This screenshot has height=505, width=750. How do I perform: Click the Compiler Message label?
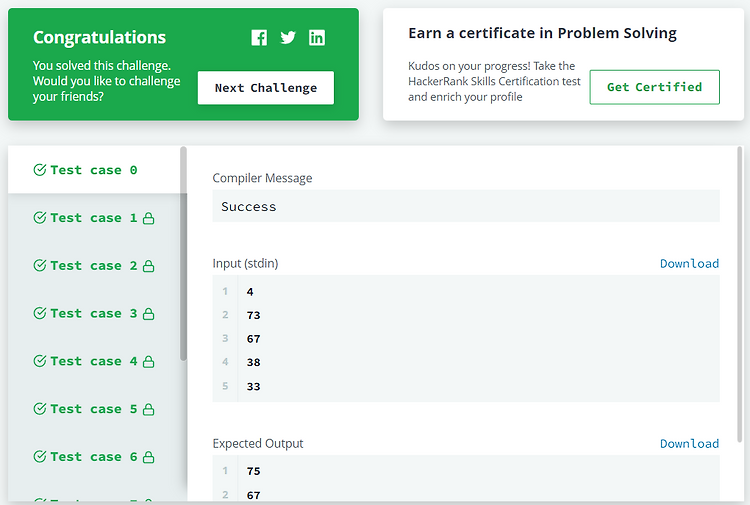[x=262, y=178]
